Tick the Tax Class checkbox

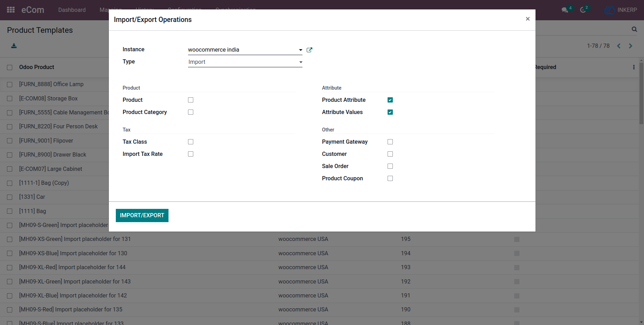click(190, 142)
